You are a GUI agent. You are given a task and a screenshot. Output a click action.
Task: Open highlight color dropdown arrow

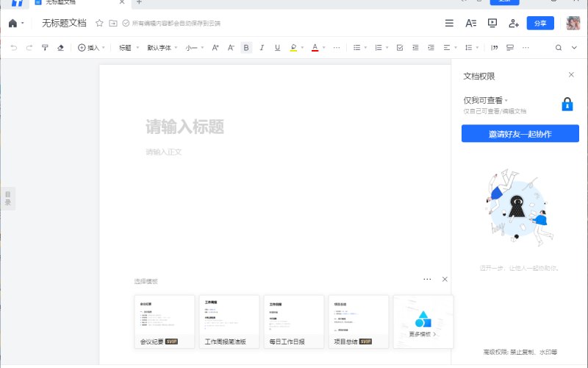(302, 48)
